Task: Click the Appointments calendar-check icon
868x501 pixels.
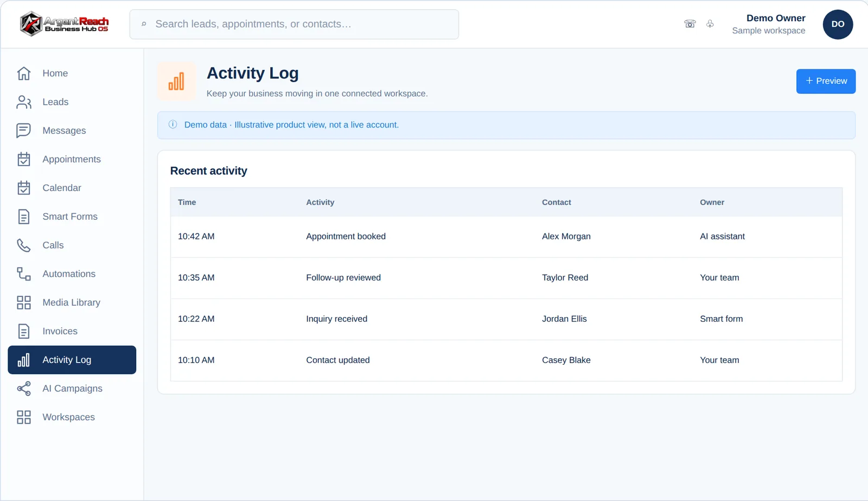Action: pos(24,159)
